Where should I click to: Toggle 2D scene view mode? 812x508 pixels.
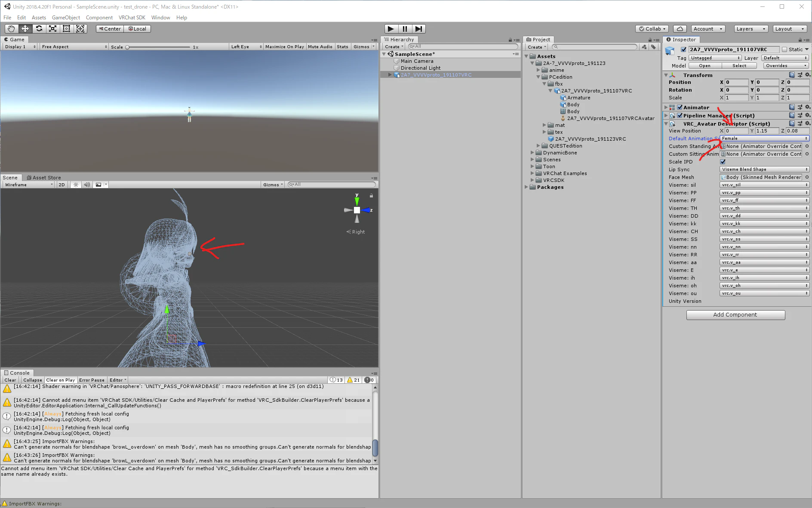(x=62, y=185)
